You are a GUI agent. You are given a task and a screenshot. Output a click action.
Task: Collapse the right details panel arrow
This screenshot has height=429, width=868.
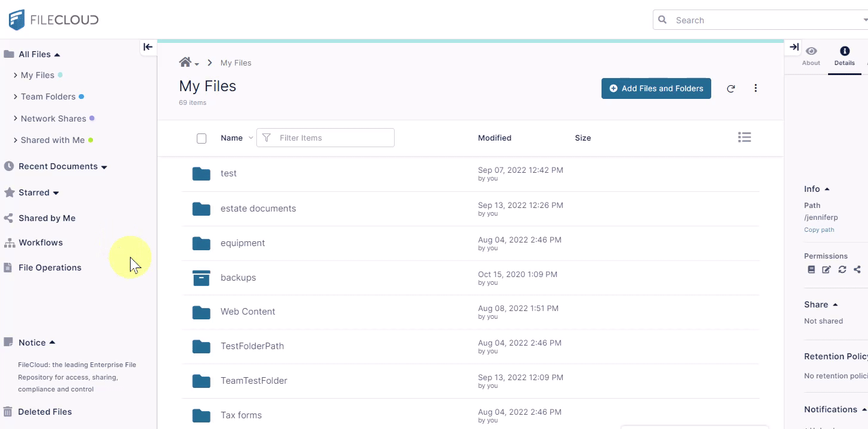pyautogui.click(x=793, y=47)
